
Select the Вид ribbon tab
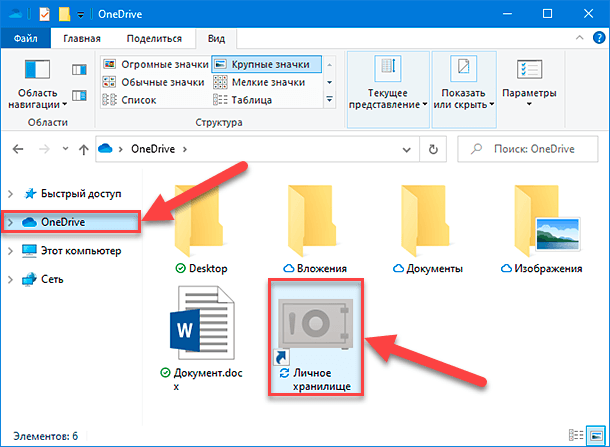[216, 39]
